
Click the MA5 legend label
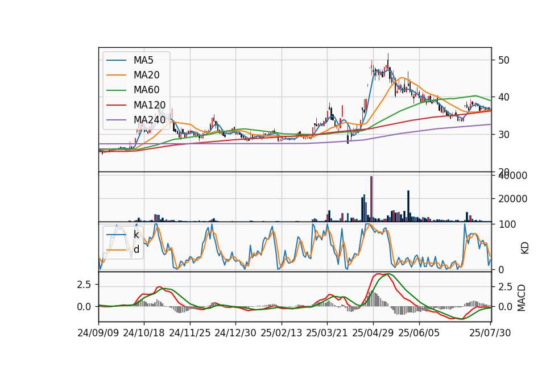143,60
